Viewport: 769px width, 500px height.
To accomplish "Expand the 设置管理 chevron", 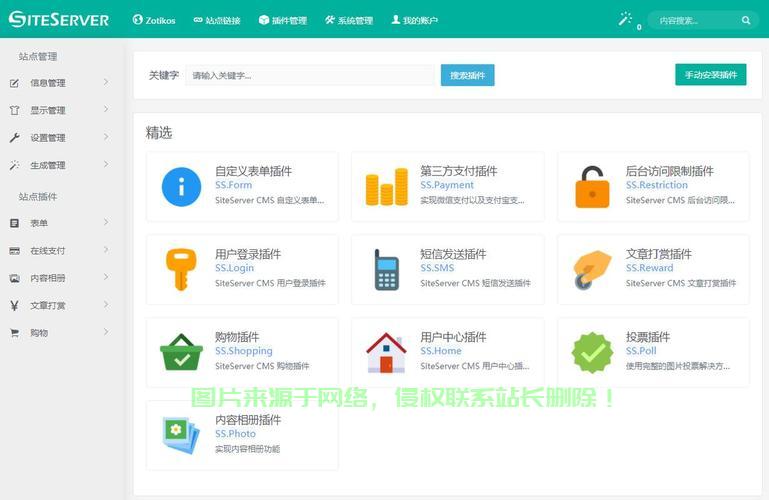I will pyautogui.click(x=106, y=137).
